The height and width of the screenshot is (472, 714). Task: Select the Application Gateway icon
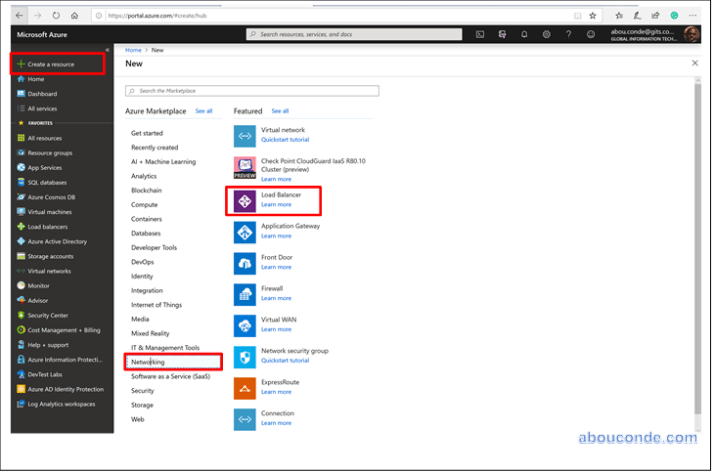[x=245, y=232]
